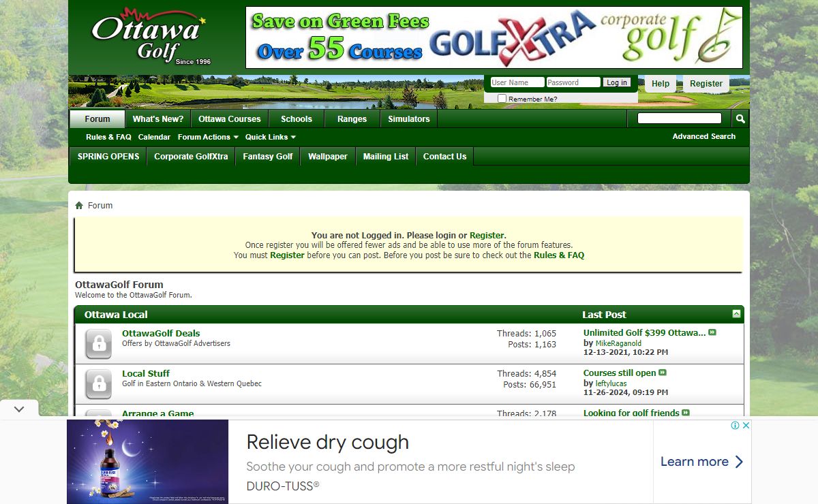The image size is (818, 504).
Task: Open the OttawaGolf Deals forum
Action: coord(161,333)
